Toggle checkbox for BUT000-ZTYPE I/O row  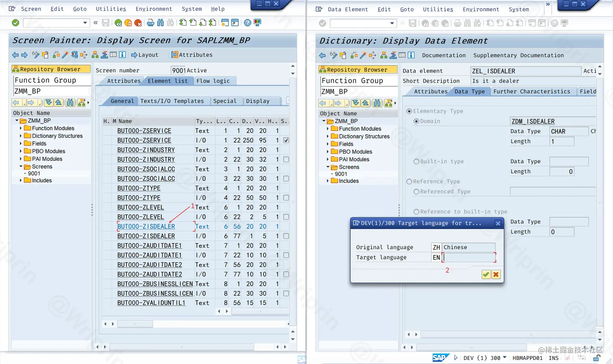tap(286, 198)
